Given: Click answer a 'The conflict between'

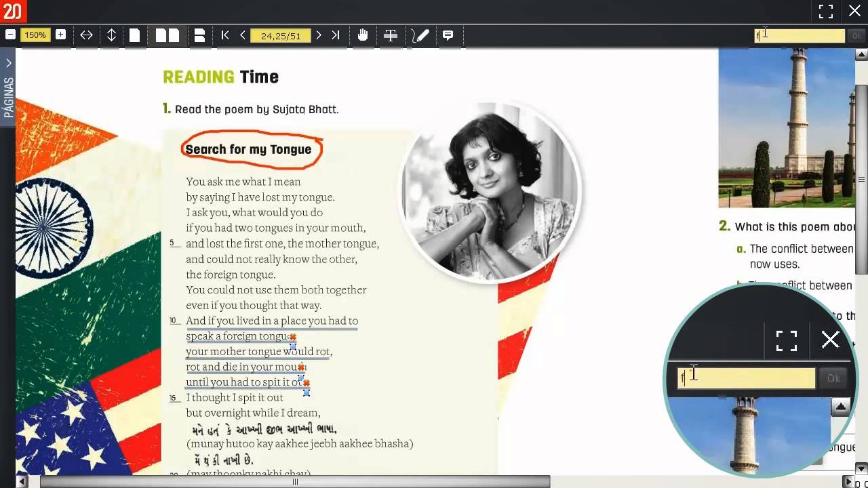Looking at the screenshot, I should coord(802,249).
